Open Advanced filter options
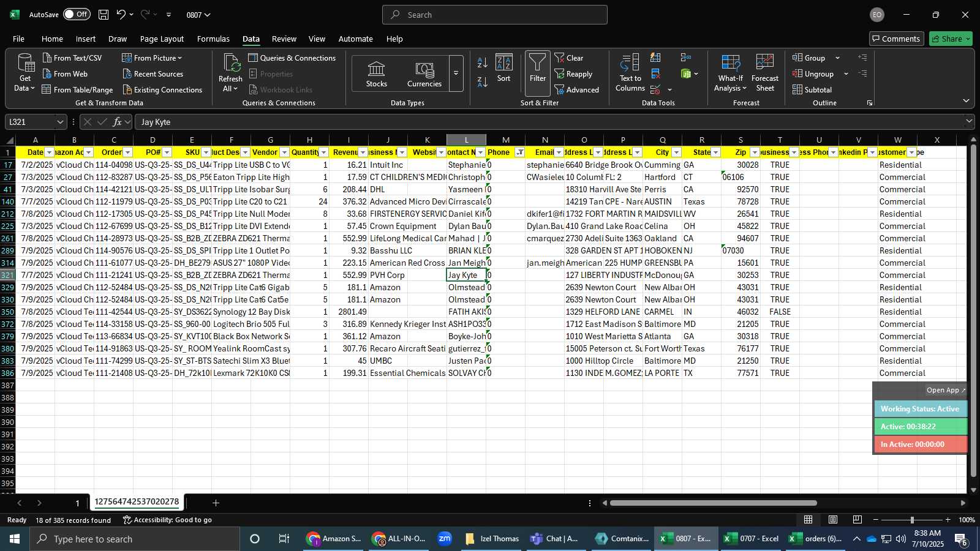Screen dimensions: 980x551 (x=576, y=89)
